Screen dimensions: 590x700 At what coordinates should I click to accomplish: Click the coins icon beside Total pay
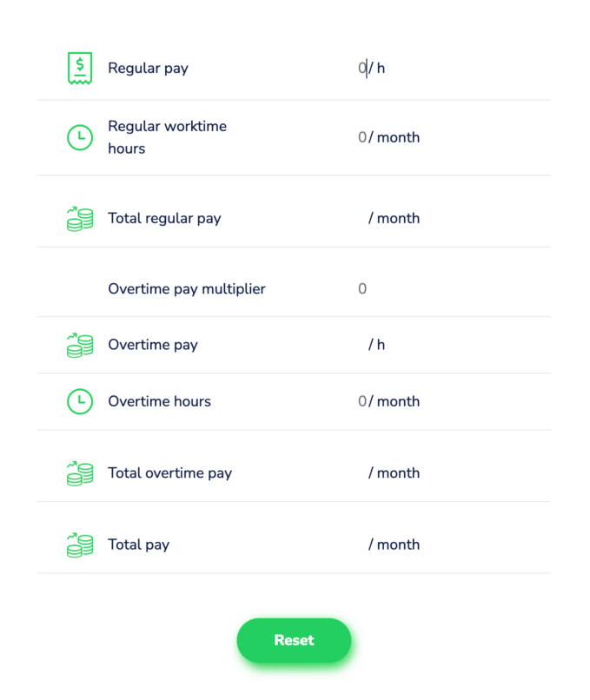79,545
